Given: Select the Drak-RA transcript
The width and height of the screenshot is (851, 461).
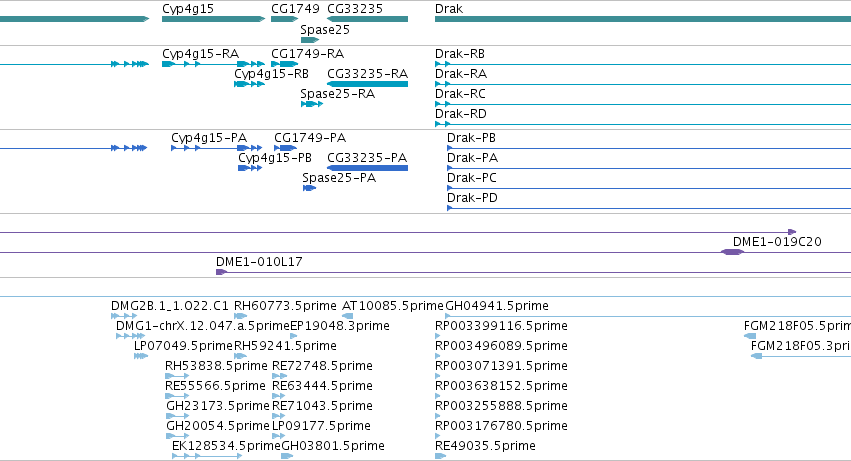Looking at the screenshot, I should click(x=643, y=84).
